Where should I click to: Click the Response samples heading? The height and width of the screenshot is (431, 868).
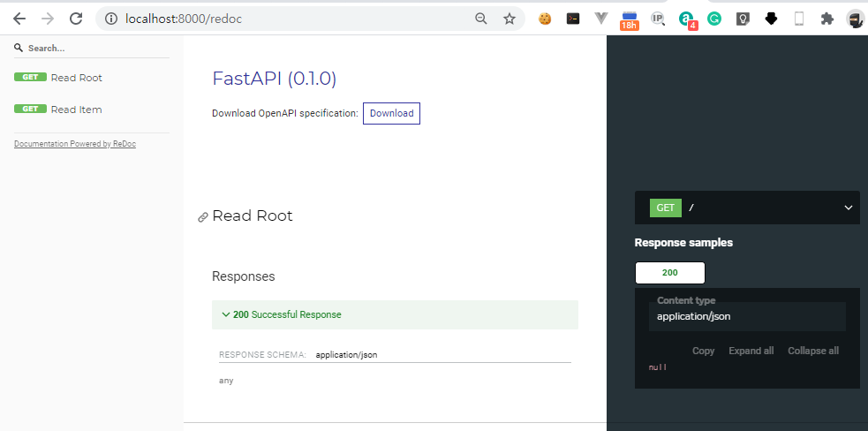[683, 243]
